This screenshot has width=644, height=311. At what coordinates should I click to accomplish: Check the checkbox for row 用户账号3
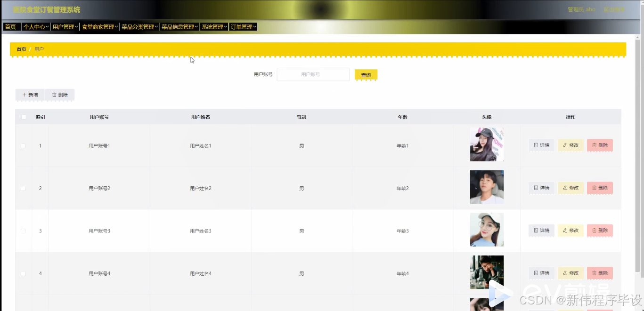(x=23, y=231)
